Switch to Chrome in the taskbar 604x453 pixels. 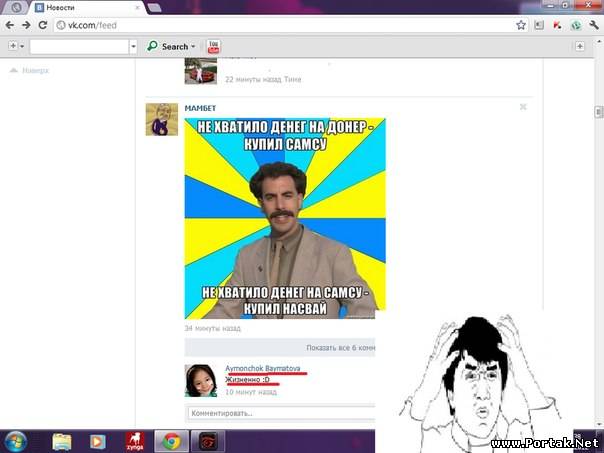coord(172,442)
